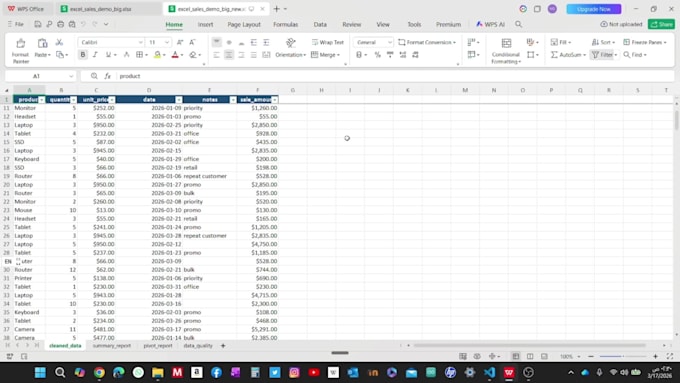Screen dimensions: 680x383
Task: Open the WPS AI assistant
Action: pyautogui.click(x=490, y=24)
